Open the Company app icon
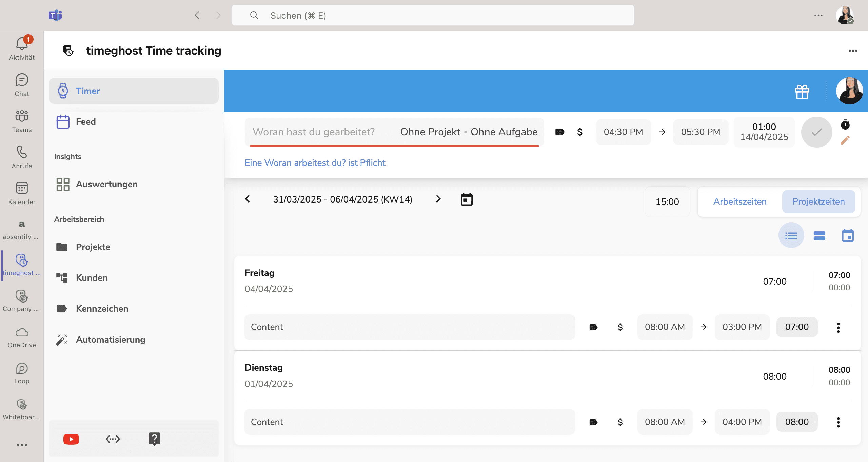868x462 pixels. coord(22,301)
